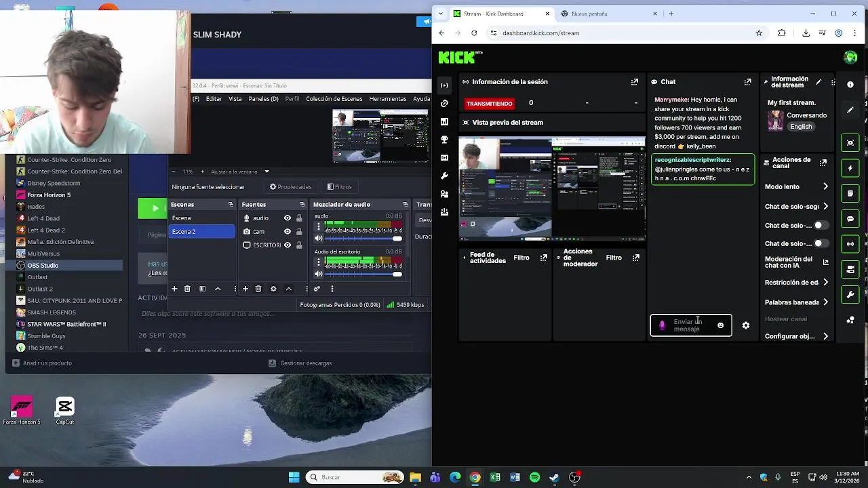
Task: Expand the Configurar obj... option
Action: (x=825, y=337)
